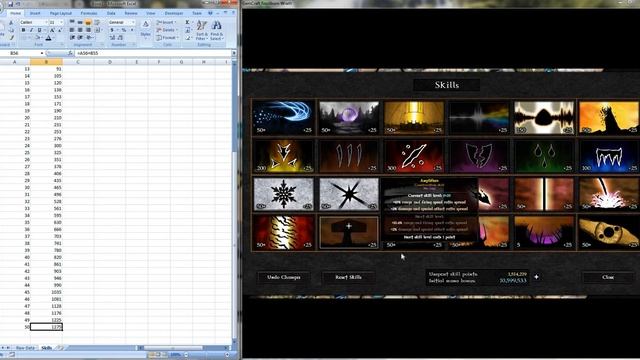Image resolution: width=640 pixels, height=360 pixels.
Task: Apply the Fill Color bucket icon
Action: coord(38,38)
